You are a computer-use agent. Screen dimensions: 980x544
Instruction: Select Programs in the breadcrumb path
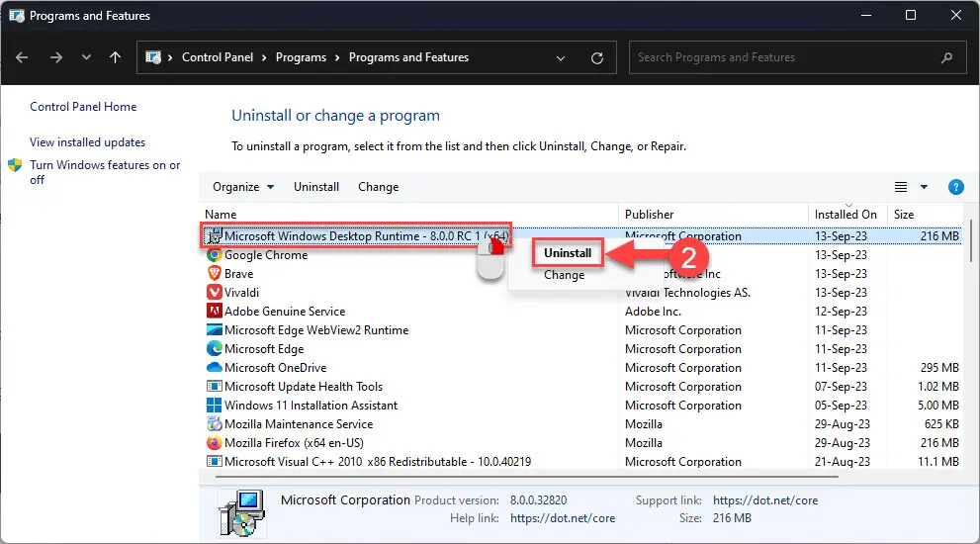point(301,57)
